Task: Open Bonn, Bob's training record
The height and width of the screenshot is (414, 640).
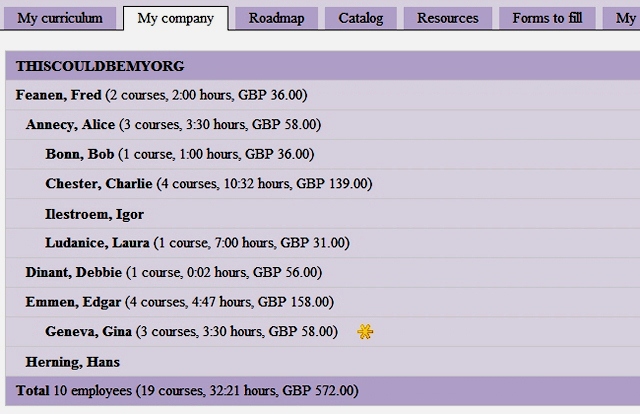Action: (79, 154)
